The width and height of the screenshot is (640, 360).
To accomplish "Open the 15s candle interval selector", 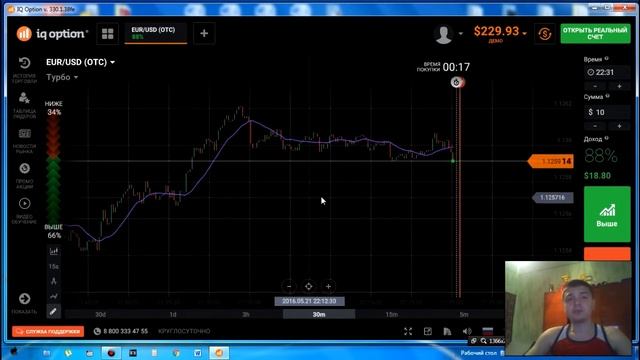I will (54, 267).
